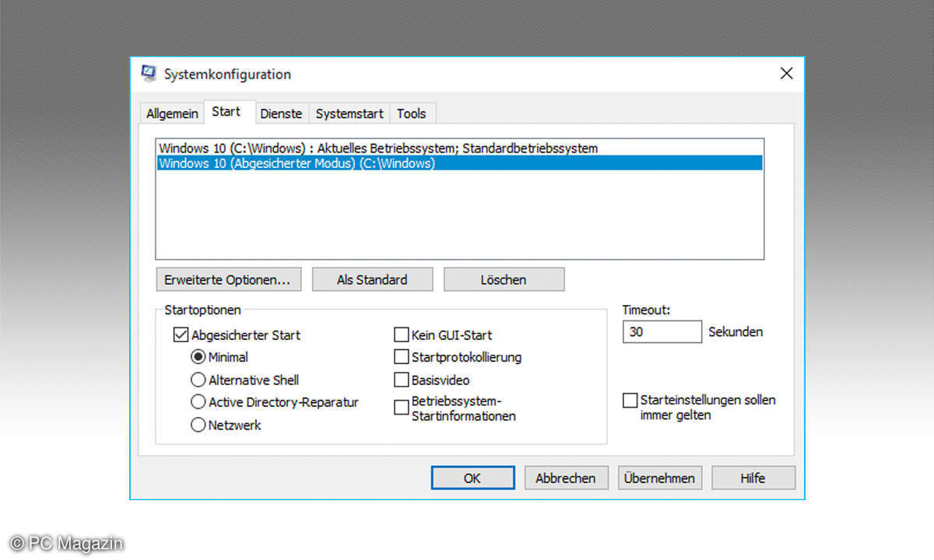Viewport: 934px width, 560px height.
Task: Click the Timeout seconds field
Action: coord(662,332)
